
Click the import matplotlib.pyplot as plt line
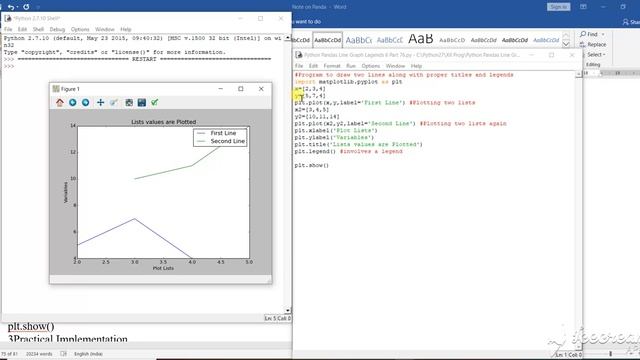tap(349, 82)
